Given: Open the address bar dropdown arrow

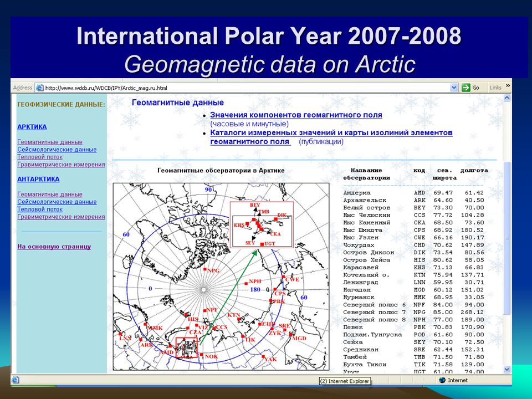Looking at the screenshot, I should pos(454,88).
